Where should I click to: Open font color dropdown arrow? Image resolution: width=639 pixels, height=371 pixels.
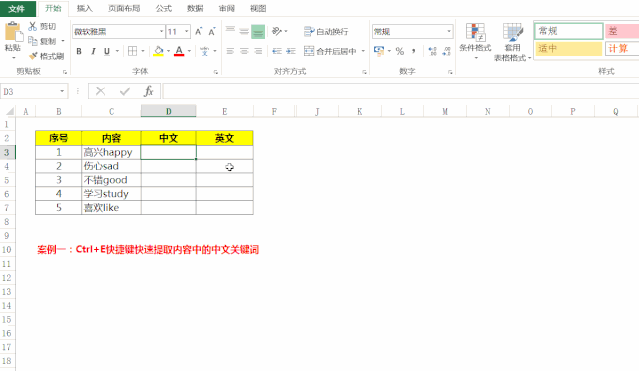(189, 51)
